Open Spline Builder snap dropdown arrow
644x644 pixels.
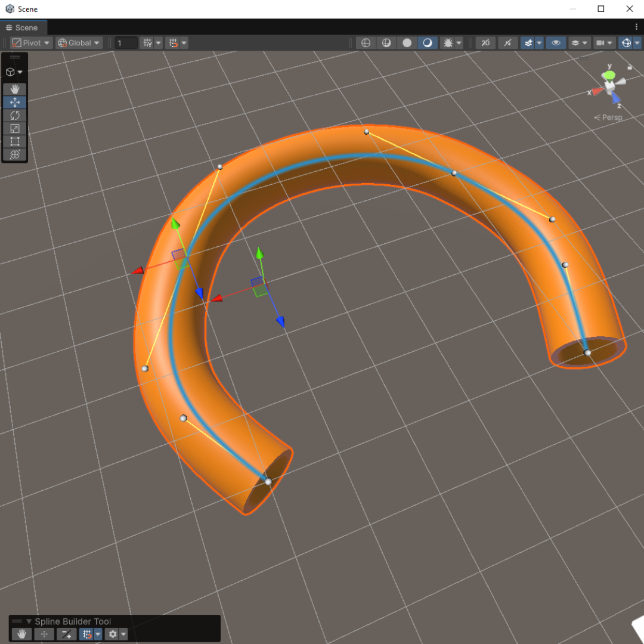tap(98, 634)
